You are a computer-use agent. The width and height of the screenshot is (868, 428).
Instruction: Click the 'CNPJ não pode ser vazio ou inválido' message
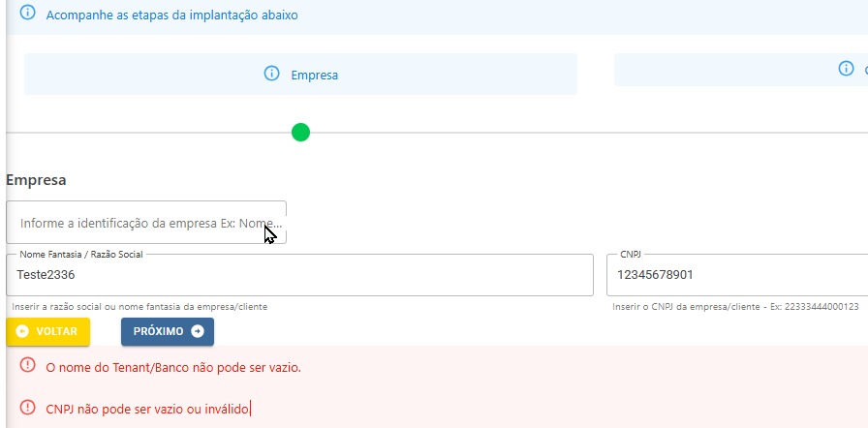point(148,410)
